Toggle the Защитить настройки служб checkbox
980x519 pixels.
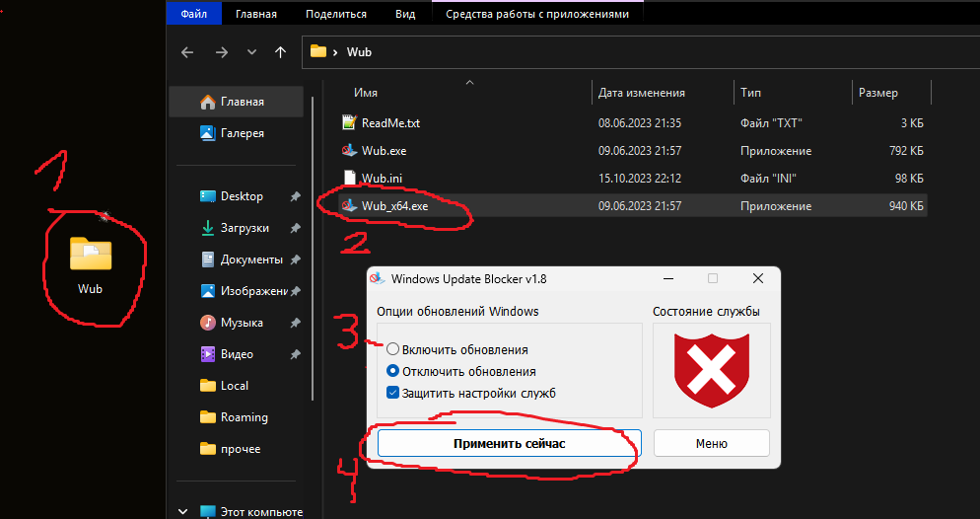(393, 394)
